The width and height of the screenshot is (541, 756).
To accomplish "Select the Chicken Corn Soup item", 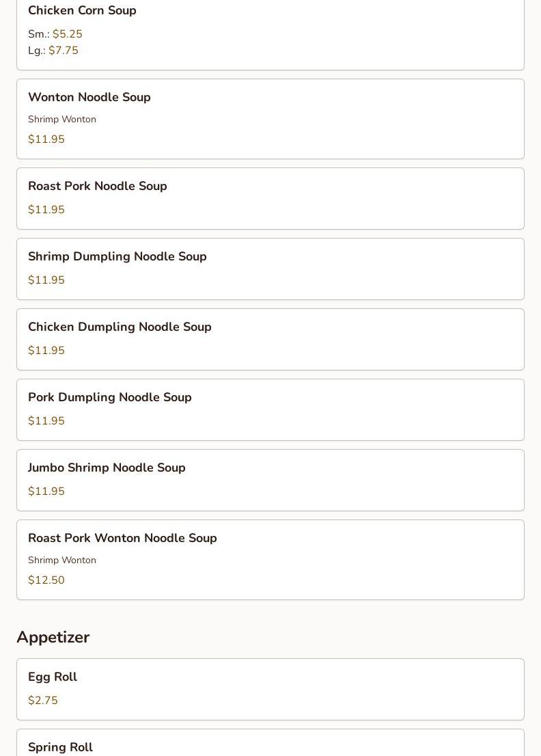I will 82,11.
